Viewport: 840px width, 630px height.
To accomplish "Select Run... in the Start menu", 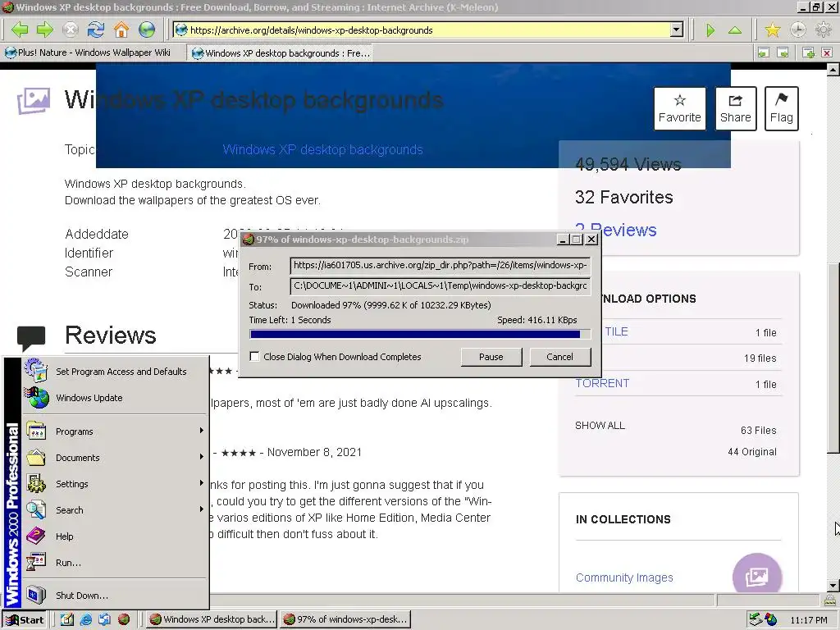I will click(115, 563).
